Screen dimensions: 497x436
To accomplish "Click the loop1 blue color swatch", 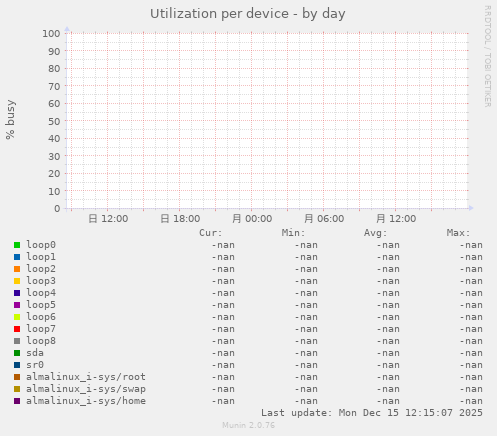I will 17,257.
